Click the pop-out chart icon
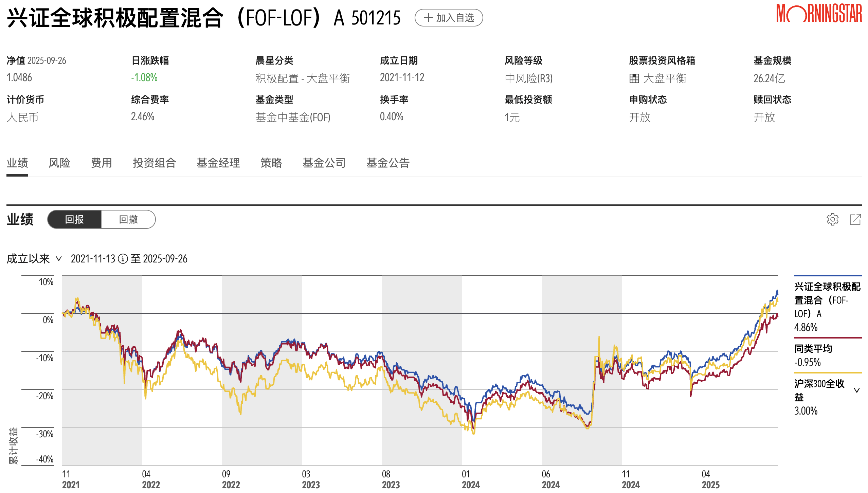Viewport: 868px width, 493px height. (855, 219)
